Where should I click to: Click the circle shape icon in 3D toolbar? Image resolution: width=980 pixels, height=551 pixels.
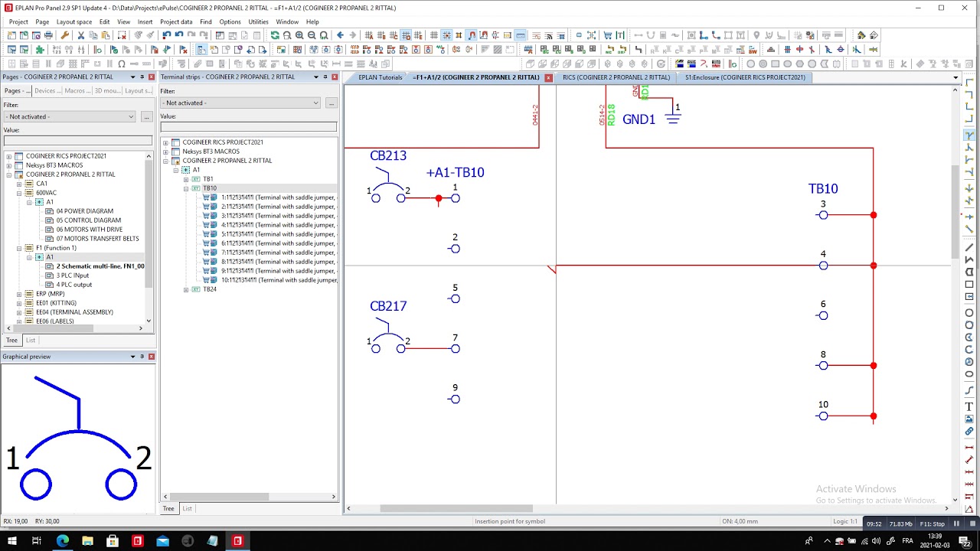tap(750, 64)
